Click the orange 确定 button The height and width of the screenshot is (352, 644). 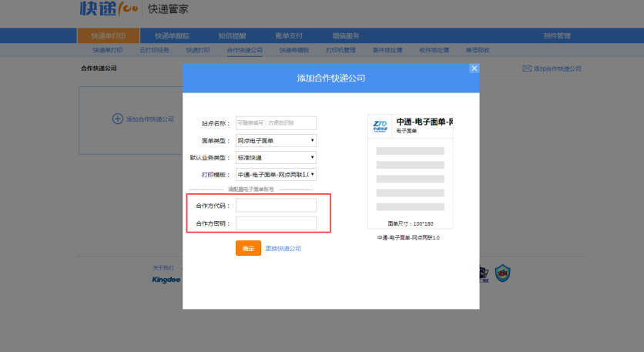click(248, 248)
